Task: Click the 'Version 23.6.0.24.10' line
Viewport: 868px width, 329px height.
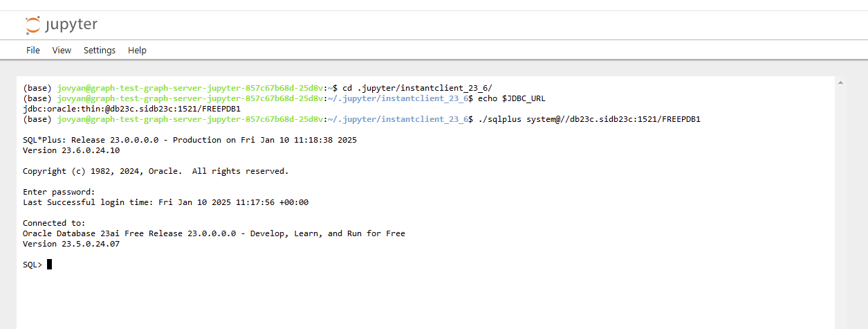Action: 71,150
